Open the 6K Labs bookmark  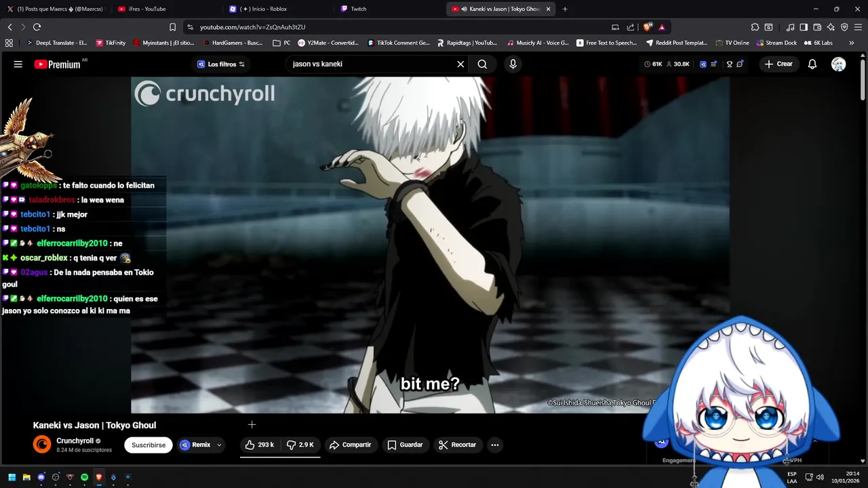coord(818,43)
